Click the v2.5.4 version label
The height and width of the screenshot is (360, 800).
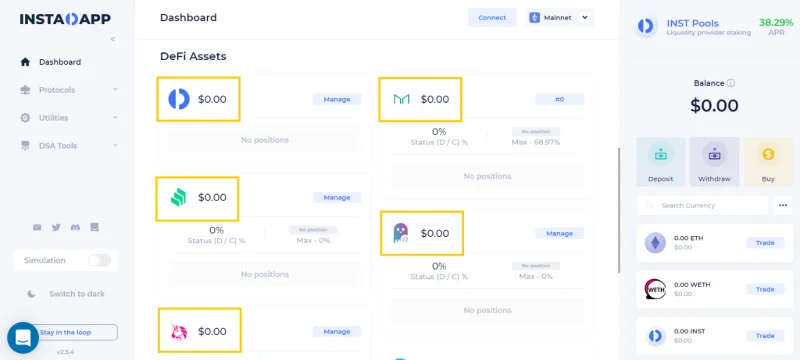click(65, 352)
